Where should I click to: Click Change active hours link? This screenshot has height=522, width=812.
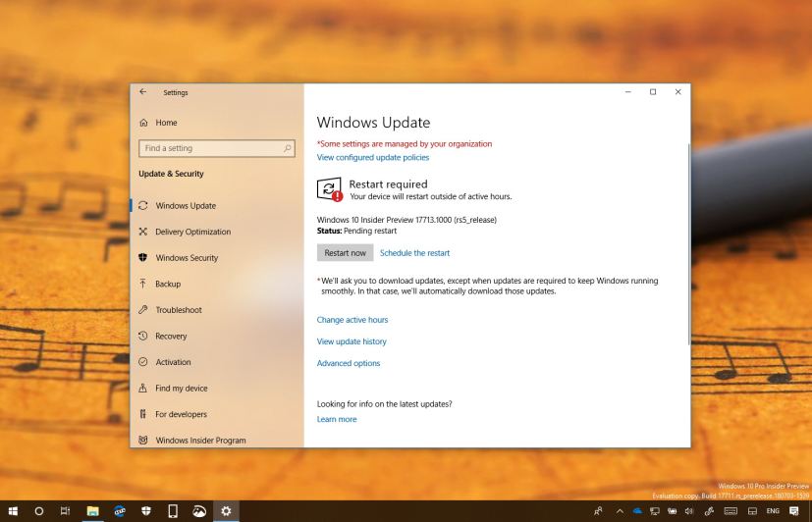[352, 320]
